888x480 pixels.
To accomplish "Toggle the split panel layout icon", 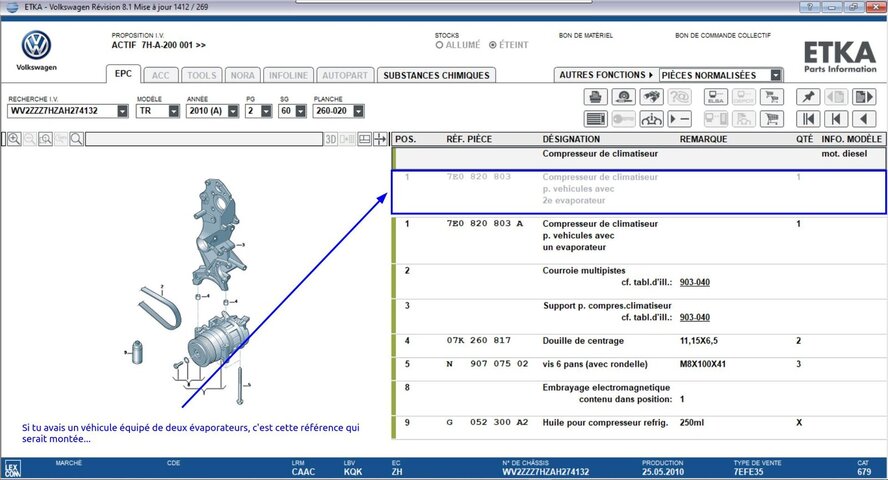I will 364,139.
